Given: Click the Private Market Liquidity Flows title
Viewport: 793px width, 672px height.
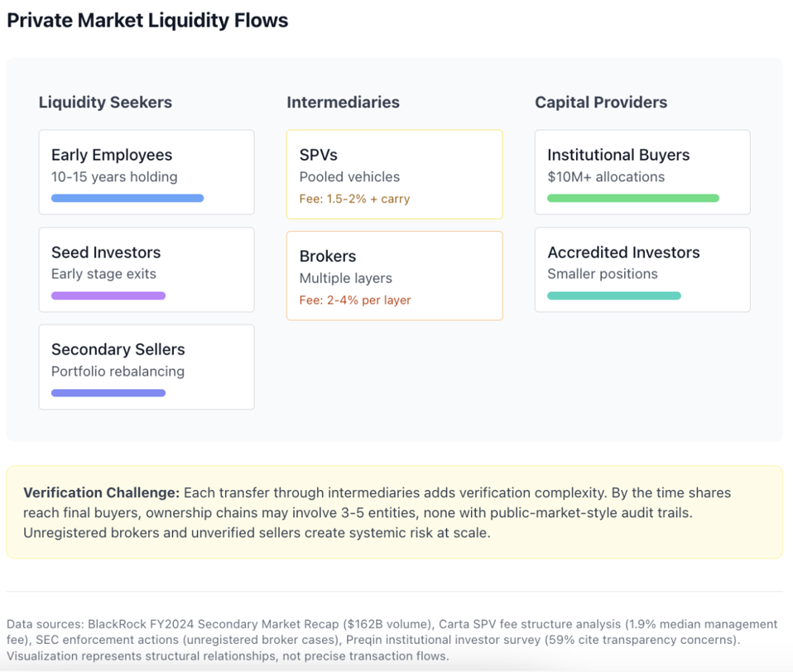Looking at the screenshot, I should coord(147,21).
